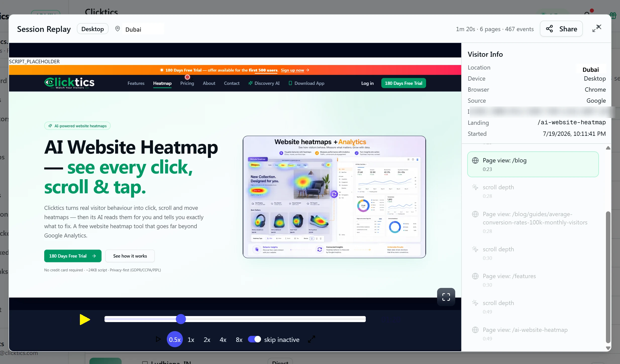This screenshot has width=620, height=364.
Task: Select the average-conversion-rates page view event
Action: click(533, 222)
